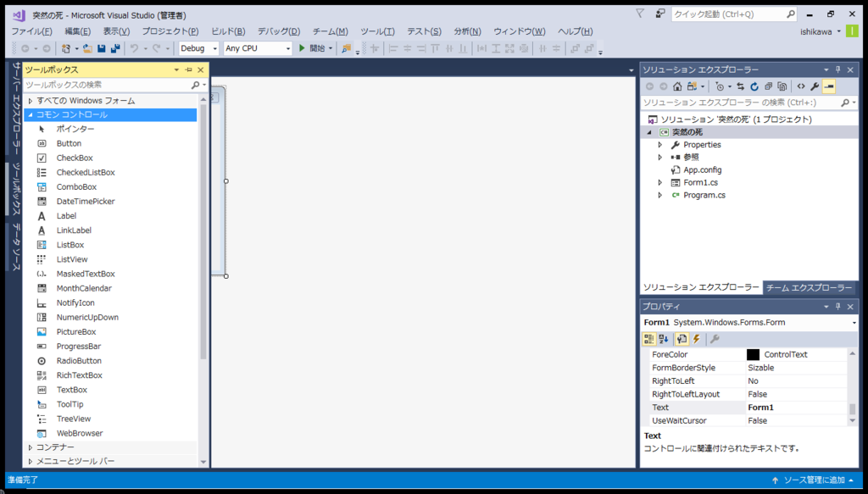
Task: Click the Collapse All icon in Solution Explorer
Action: pyautogui.click(x=768, y=86)
